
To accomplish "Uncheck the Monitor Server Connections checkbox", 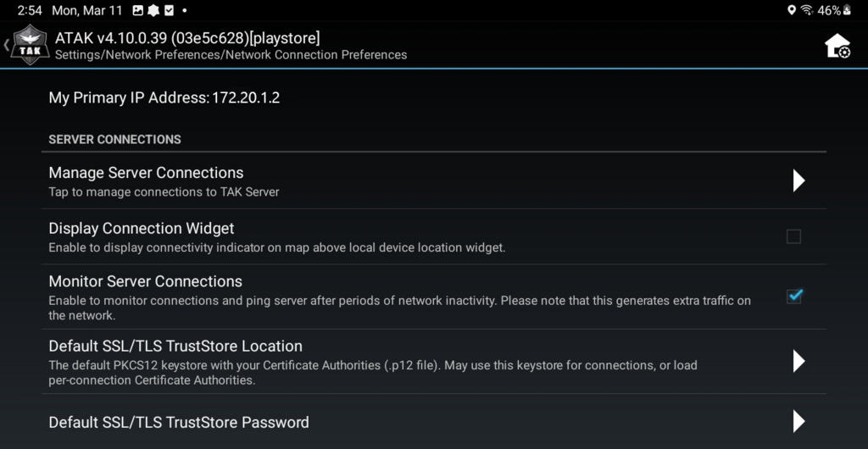I will [x=794, y=296].
